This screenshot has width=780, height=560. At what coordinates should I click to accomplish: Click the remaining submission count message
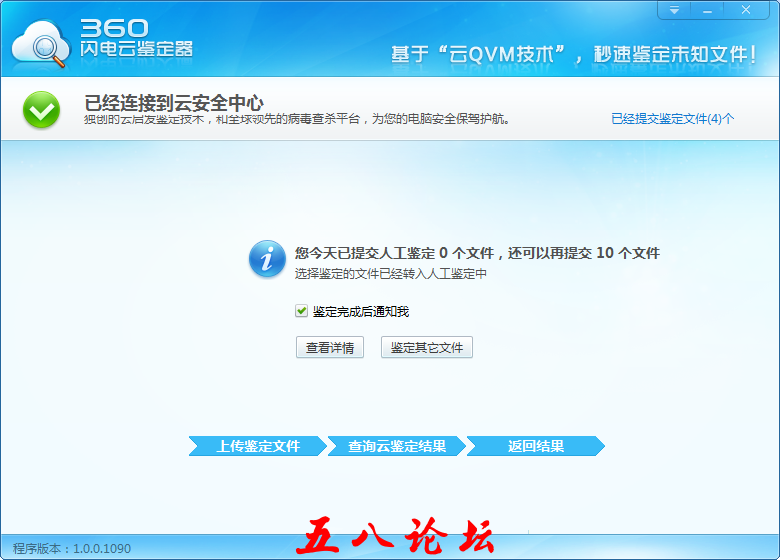pyautogui.click(x=477, y=253)
